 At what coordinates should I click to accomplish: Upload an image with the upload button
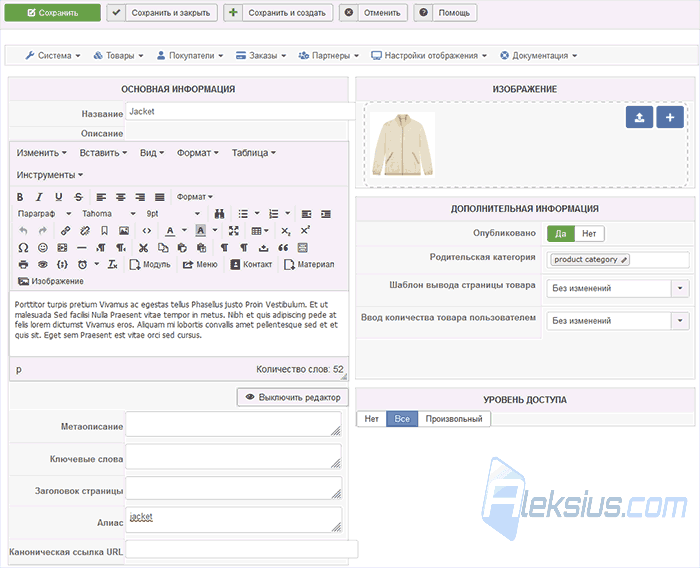pos(639,117)
